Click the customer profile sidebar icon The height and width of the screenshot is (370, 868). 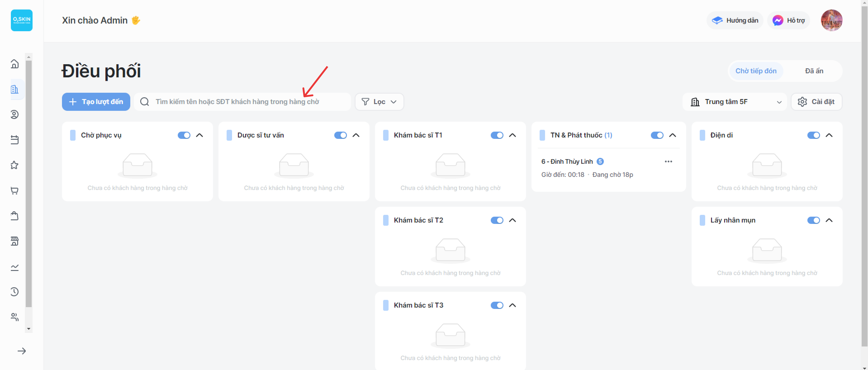click(14, 115)
